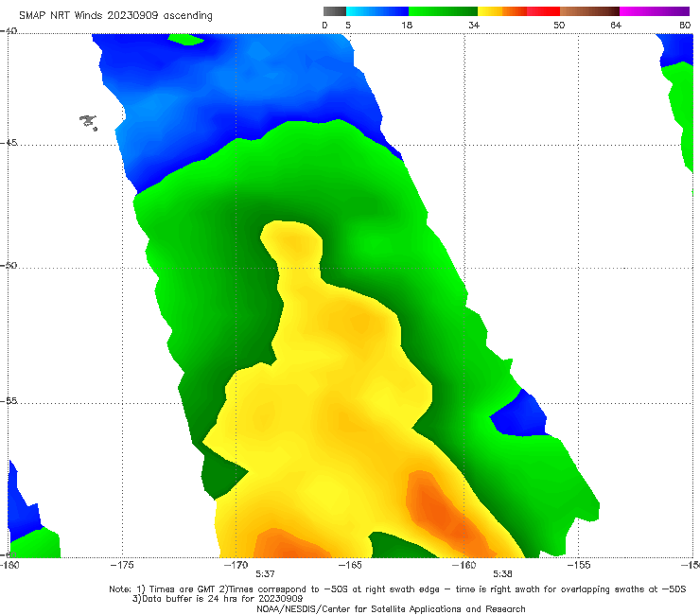Click latitude label '-55' on left axis

pyautogui.click(x=9, y=401)
